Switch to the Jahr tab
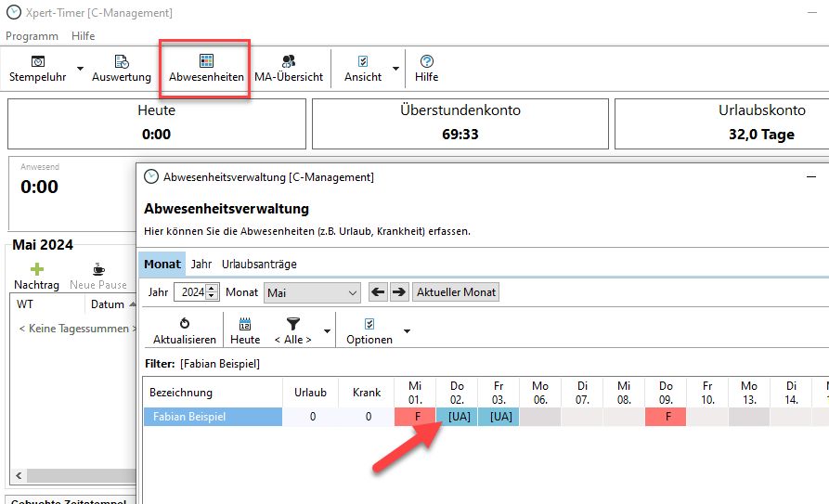The height and width of the screenshot is (504, 829). point(201,264)
